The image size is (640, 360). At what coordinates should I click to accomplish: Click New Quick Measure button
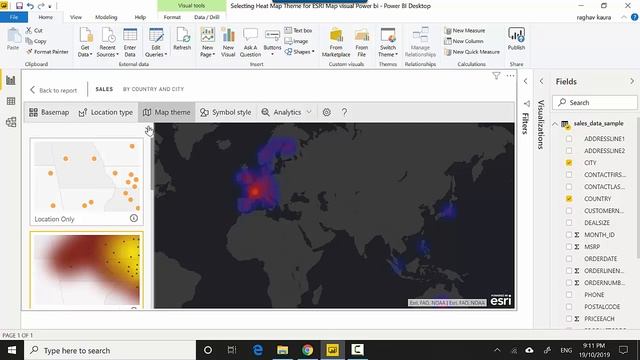(472, 52)
